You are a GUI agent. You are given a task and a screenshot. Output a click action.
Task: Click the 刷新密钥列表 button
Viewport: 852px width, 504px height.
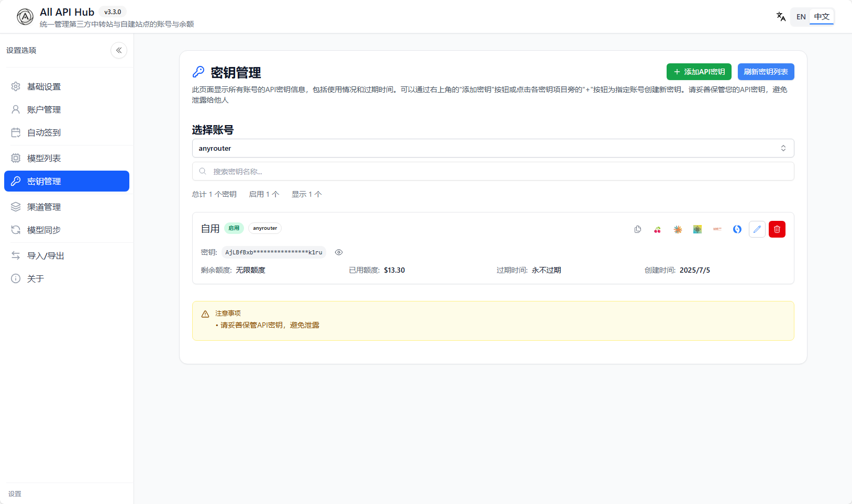click(x=766, y=72)
